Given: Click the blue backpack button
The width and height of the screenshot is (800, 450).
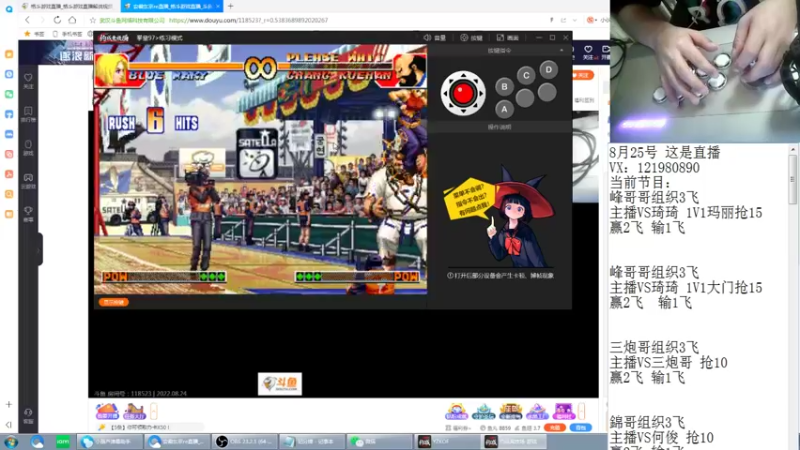Looking at the screenshot, I should (x=581, y=428).
